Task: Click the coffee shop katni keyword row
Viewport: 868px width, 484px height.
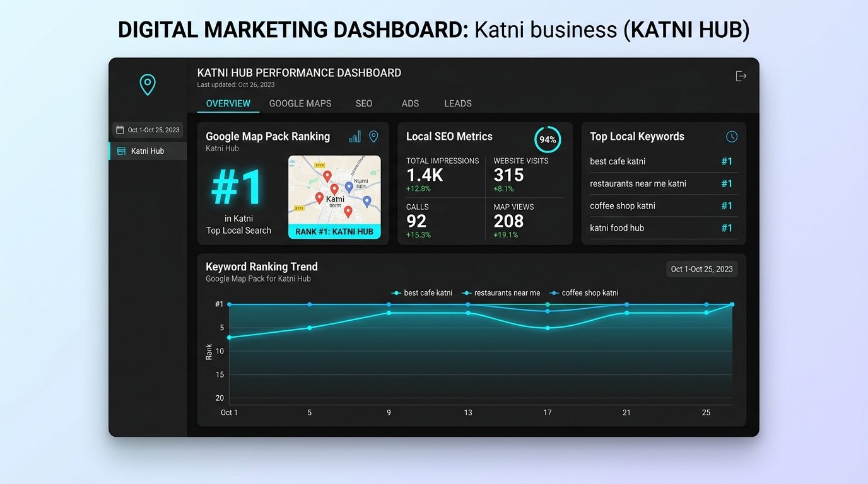Action: [664, 205]
